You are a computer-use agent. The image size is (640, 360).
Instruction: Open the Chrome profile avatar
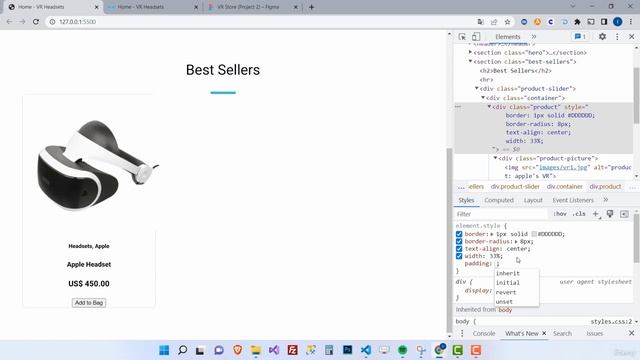pyautogui.click(x=618, y=22)
